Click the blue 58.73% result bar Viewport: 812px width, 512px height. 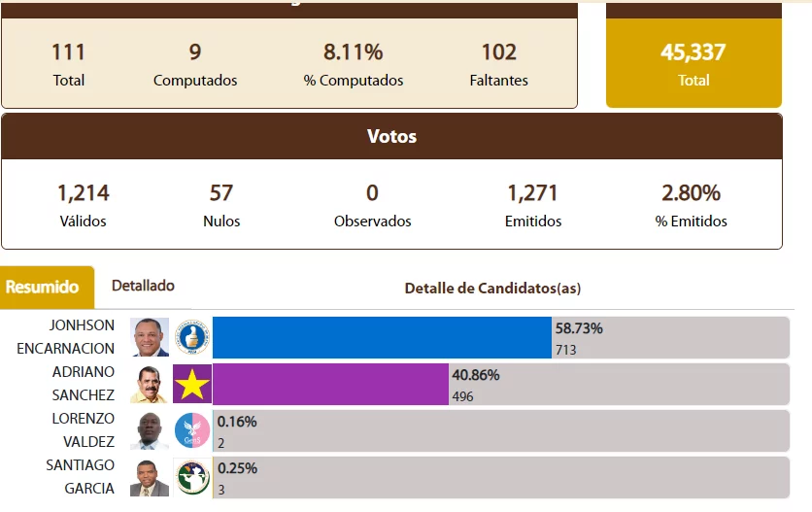pyautogui.click(x=381, y=337)
